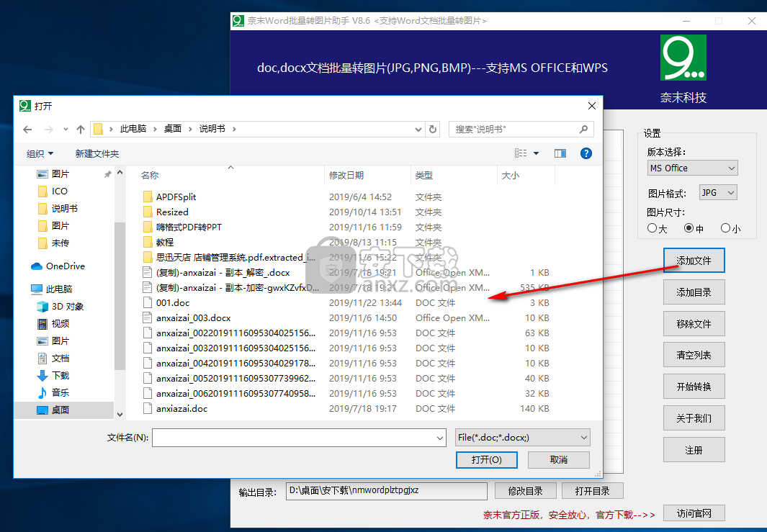
Task: Click 新建文件夹 in the toolbar
Action: (97, 153)
